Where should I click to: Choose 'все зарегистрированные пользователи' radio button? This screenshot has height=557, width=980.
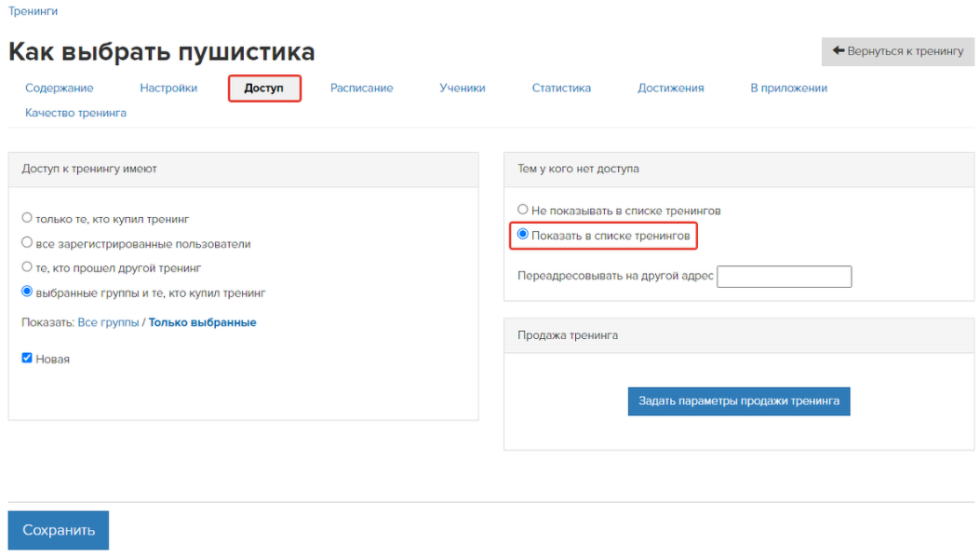[x=27, y=242]
